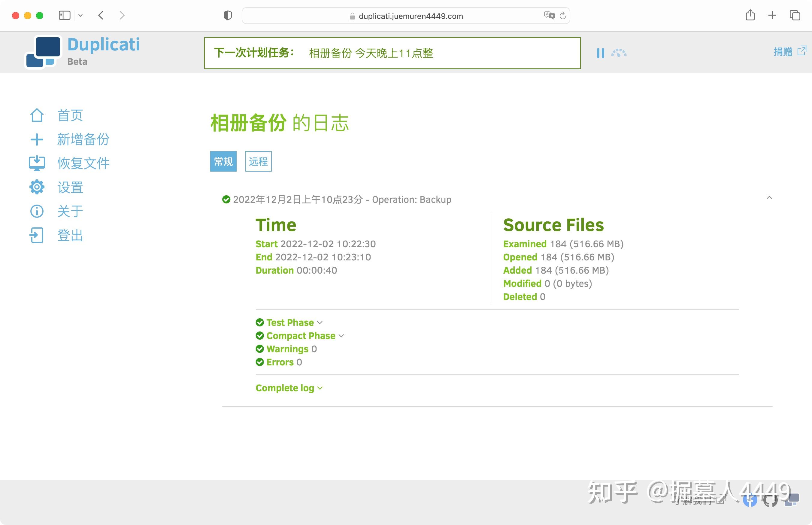Viewport: 812px width, 525px height.
Task: Open the 设置 gear icon
Action: tap(37, 187)
